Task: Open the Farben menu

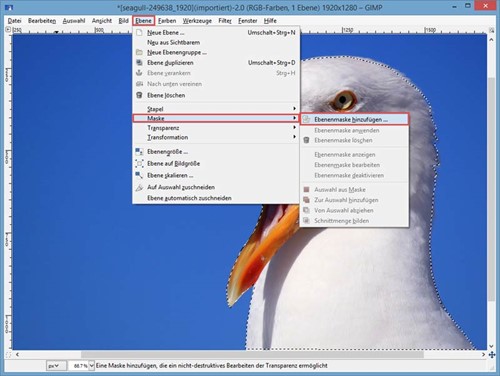Action: pos(167,21)
